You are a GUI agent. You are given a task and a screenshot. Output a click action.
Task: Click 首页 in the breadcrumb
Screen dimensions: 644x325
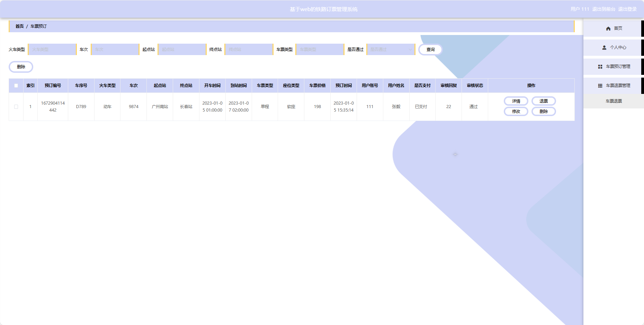coord(19,26)
